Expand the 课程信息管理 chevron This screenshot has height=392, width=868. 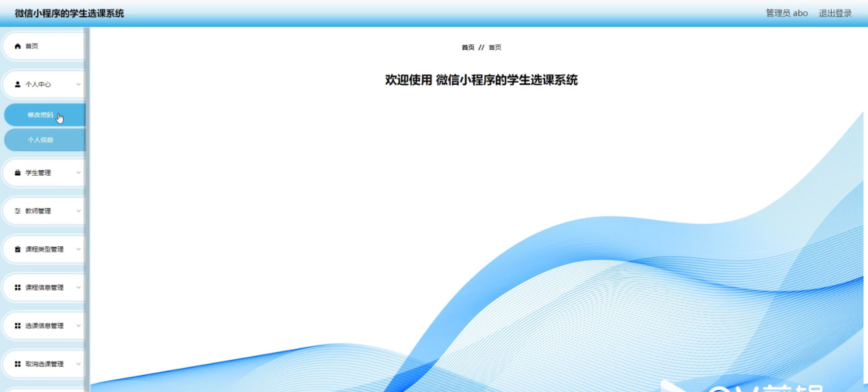tap(79, 288)
